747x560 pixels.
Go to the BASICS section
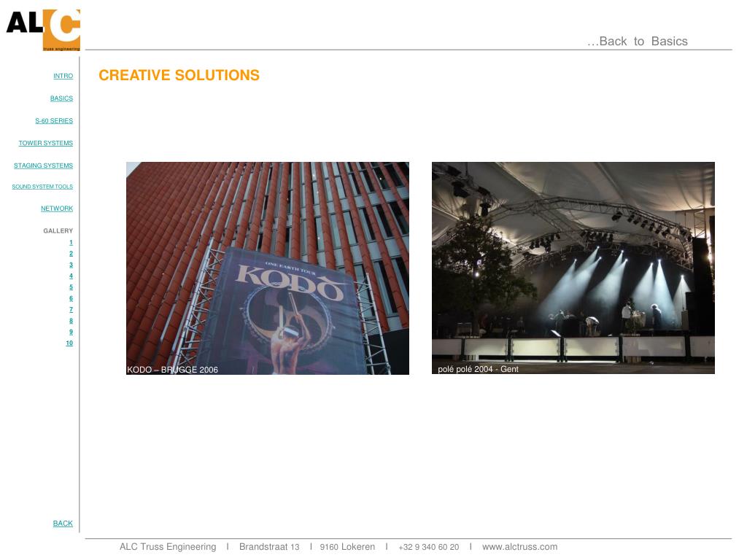coord(61,98)
